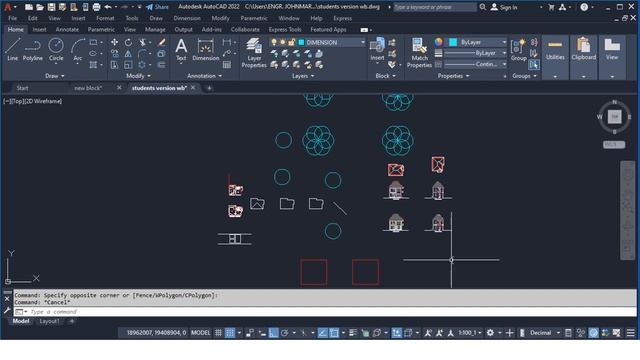640x360 pixels.
Task: Toggle ortho mode in the status bar
Action: point(273,333)
